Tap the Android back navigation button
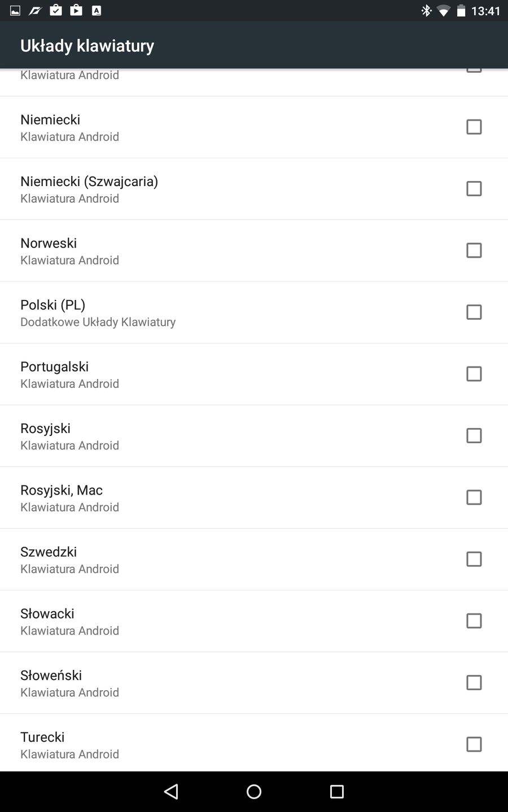This screenshot has height=812, width=508. (171, 792)
